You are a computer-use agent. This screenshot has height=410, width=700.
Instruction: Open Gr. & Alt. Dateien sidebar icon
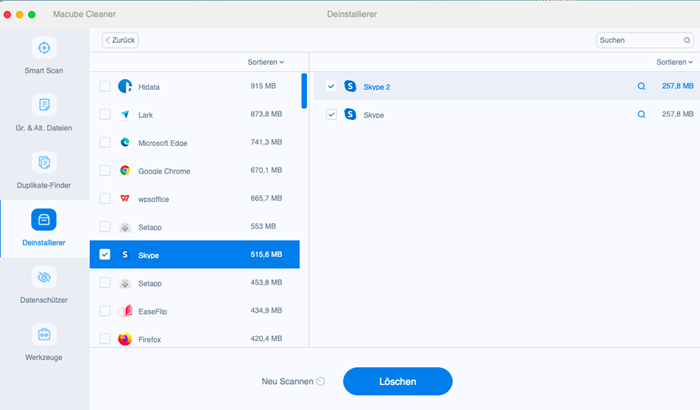44,105
